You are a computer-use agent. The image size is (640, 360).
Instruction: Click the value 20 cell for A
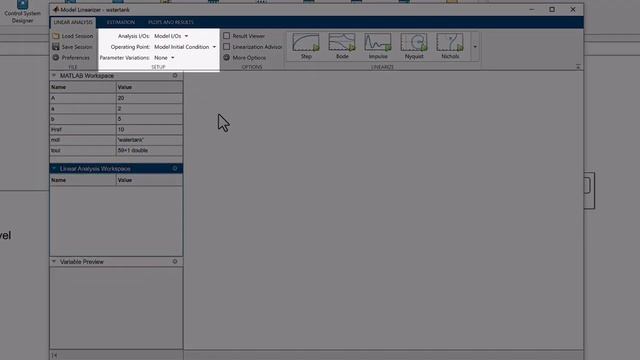tap(149, 98)
